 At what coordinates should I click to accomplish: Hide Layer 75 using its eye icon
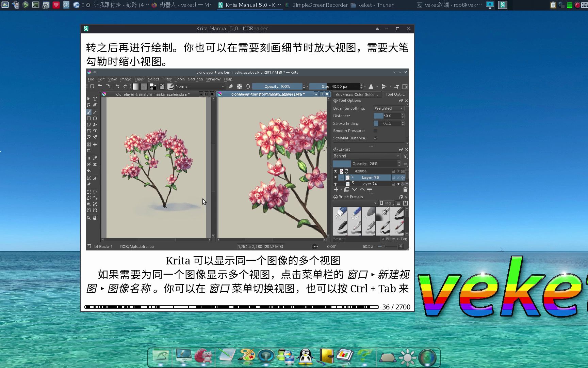pos(336,178)
